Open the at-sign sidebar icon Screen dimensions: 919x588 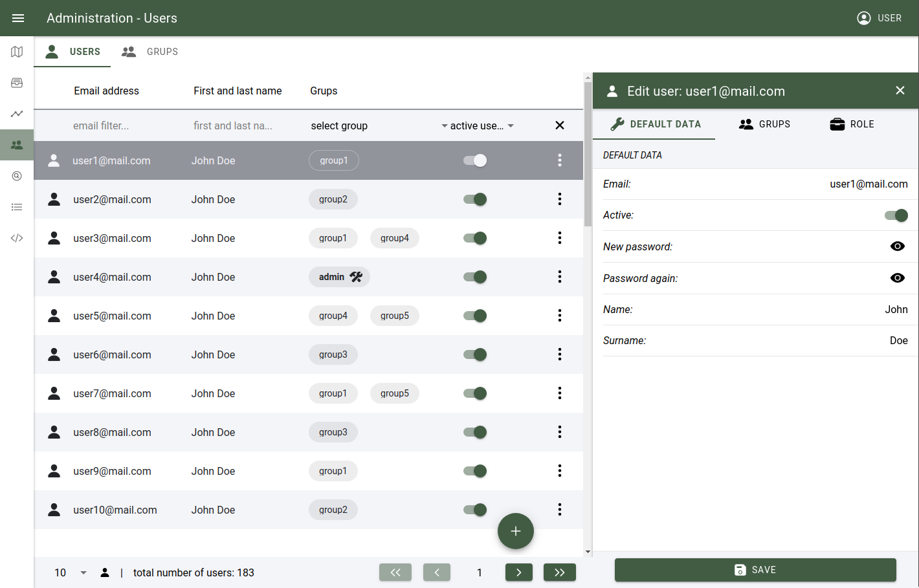click(17, 176)
